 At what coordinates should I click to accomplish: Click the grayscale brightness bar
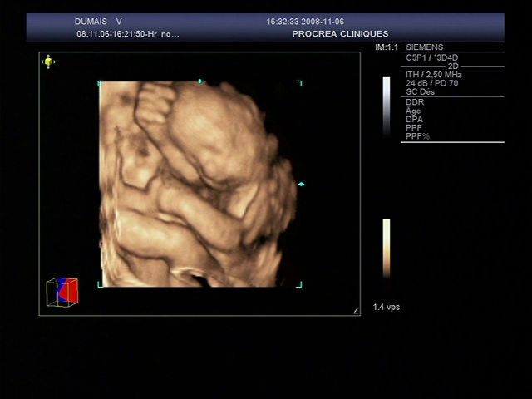(x=387, y=106)
